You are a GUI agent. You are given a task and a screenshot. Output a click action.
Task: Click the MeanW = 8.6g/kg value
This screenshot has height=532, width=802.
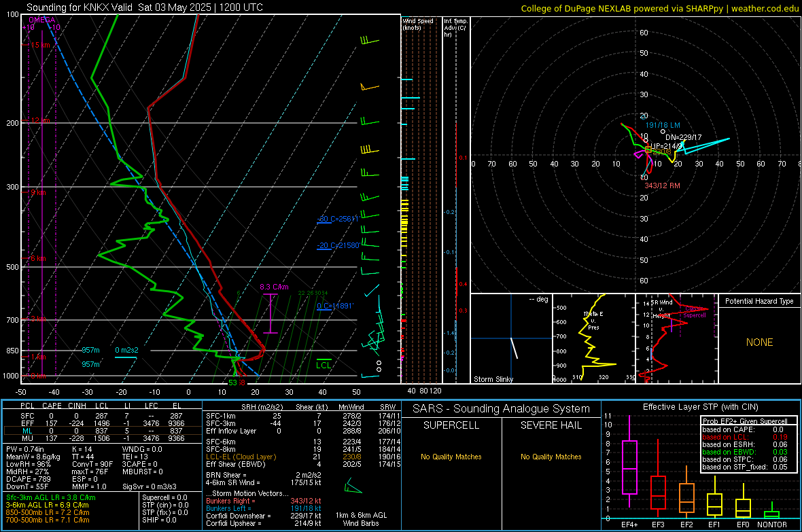(x=33, y=457)
